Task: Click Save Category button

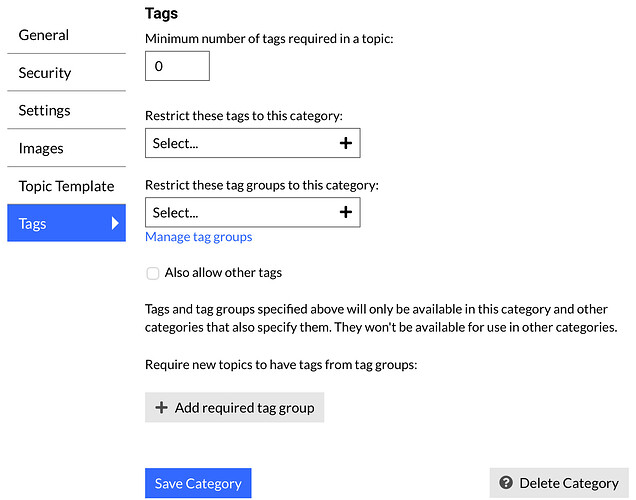Action: (198, 483)
